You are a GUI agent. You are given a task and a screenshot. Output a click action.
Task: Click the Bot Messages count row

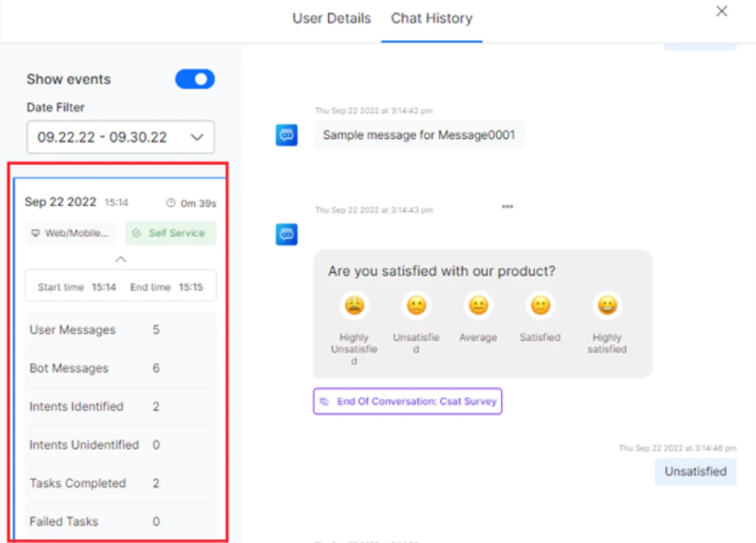tap(120, 368)
